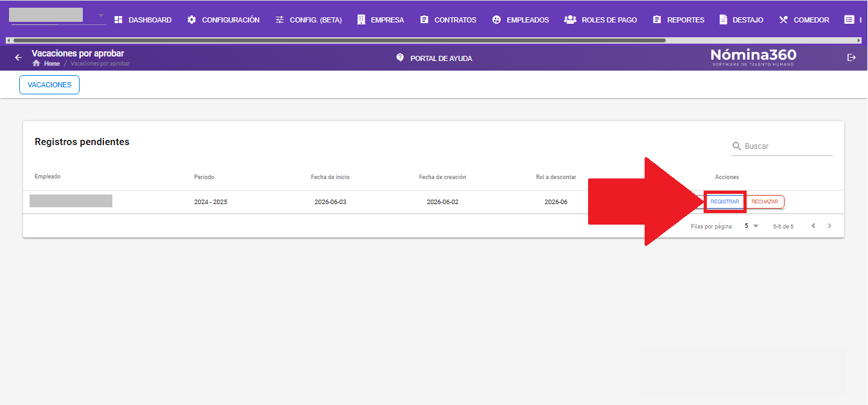Open the CONTRATOS menu
Image resolution: width=868 pixels, height=405 pixels.
tap(448, 20)
